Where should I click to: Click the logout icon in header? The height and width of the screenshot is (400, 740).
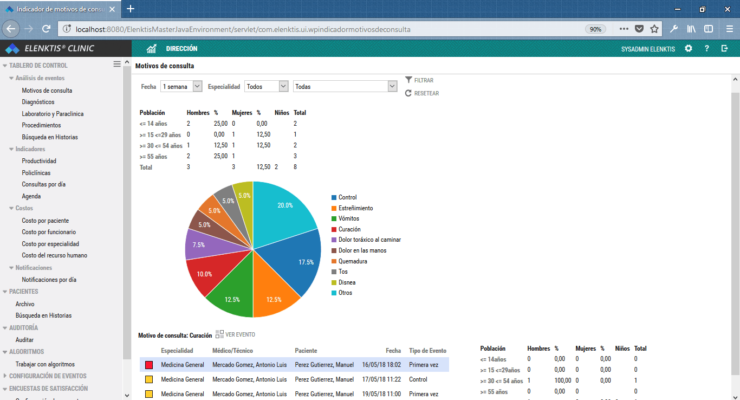[x=724, y=48]
